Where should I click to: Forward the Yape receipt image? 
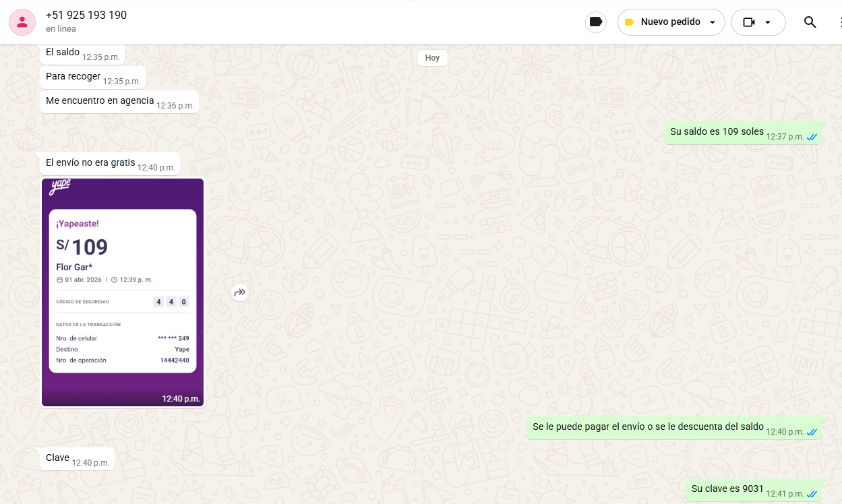click(x=240, y=292)
